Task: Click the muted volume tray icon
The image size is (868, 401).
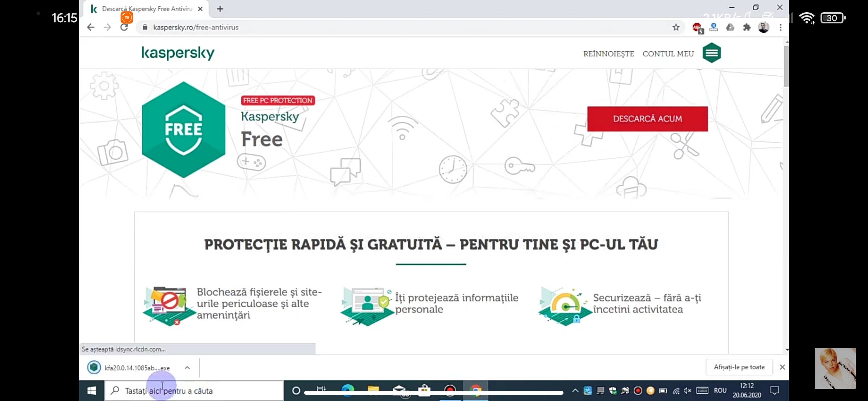Action: (x=687, y=391)
